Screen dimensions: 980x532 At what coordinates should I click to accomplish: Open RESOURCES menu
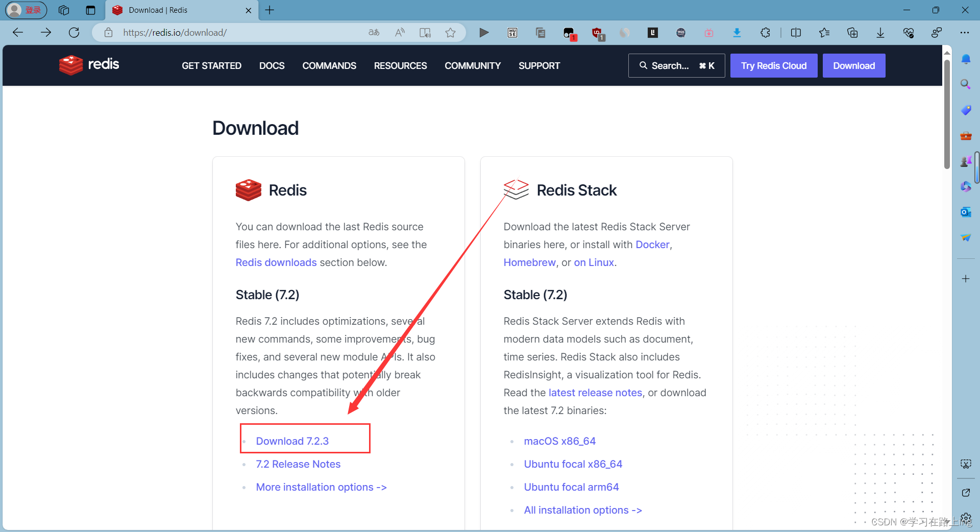400,66
